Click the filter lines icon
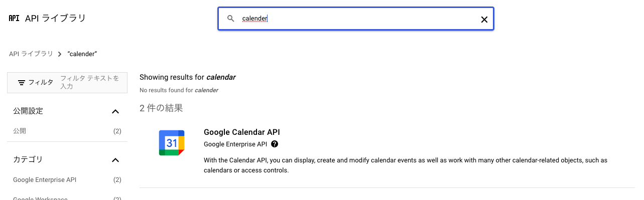Viewport: 644px width, 200px height. pyautogui.click(x=22, y=82)
